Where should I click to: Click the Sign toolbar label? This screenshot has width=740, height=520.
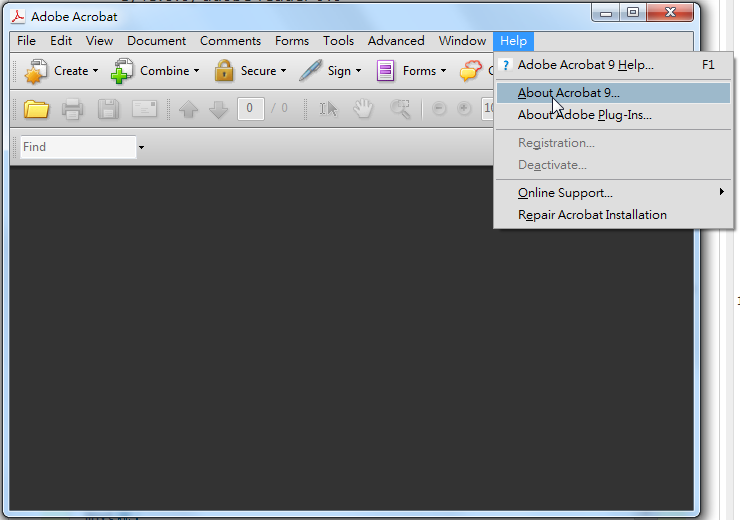339,71
